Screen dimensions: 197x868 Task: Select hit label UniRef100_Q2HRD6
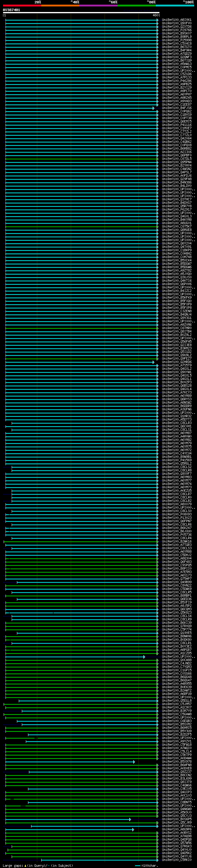pos(176,362)
